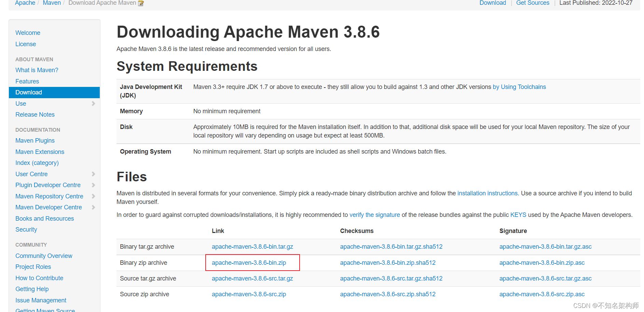Click 'Last Published: 2022-10-27' text
Image resolution: width=644 pixels, height=312 pixels.
596,3
